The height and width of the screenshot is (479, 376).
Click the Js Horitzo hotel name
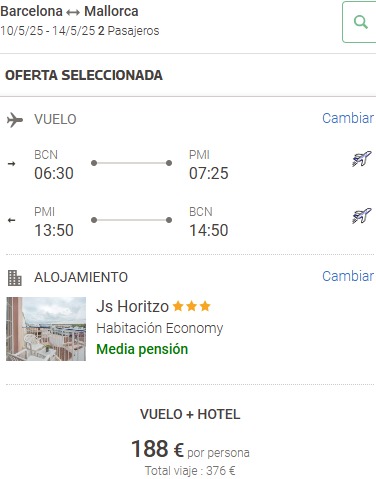click(x=133, y=306)
